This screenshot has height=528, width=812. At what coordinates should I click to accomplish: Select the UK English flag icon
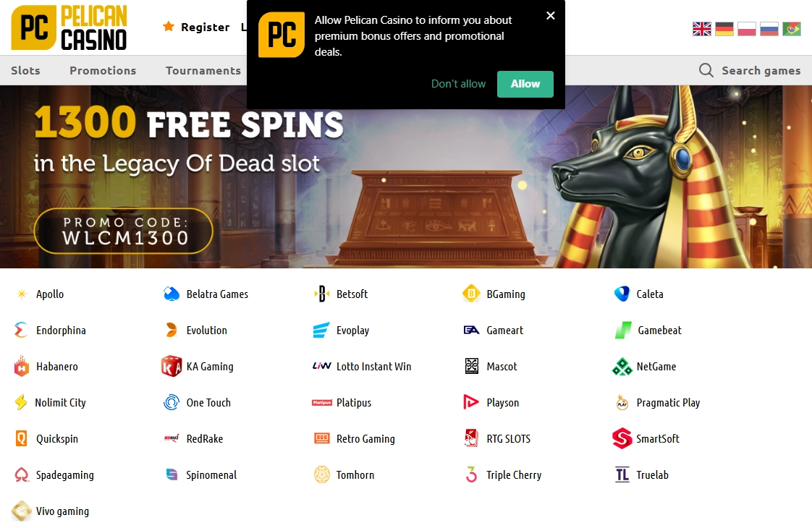(702, 29)
